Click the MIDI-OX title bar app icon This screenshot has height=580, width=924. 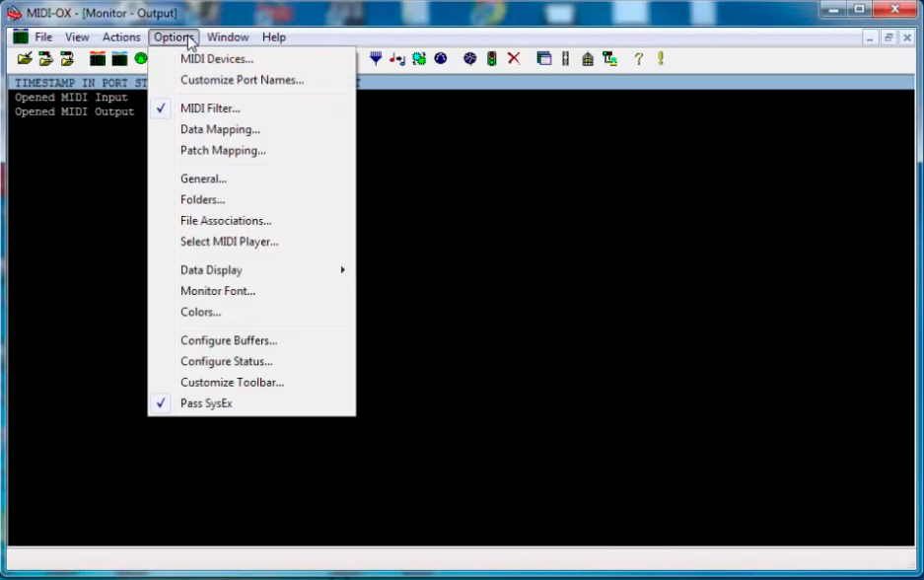point(14,13)
